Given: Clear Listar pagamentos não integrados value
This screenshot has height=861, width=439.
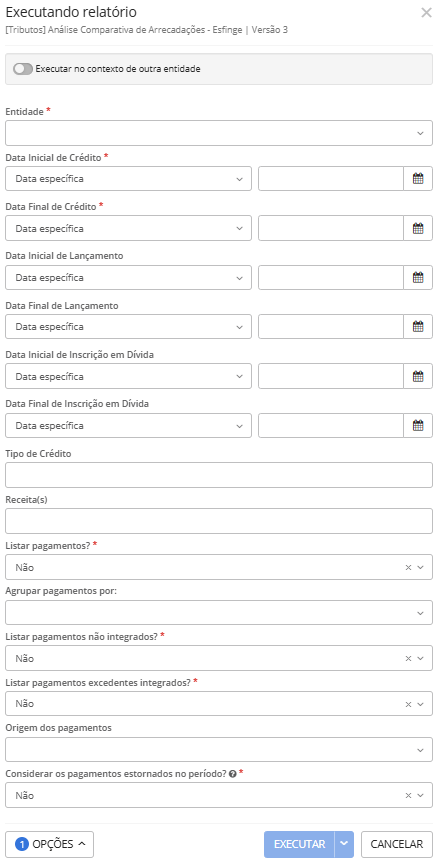Looking at the screenshot, I should tap(408, 658).
